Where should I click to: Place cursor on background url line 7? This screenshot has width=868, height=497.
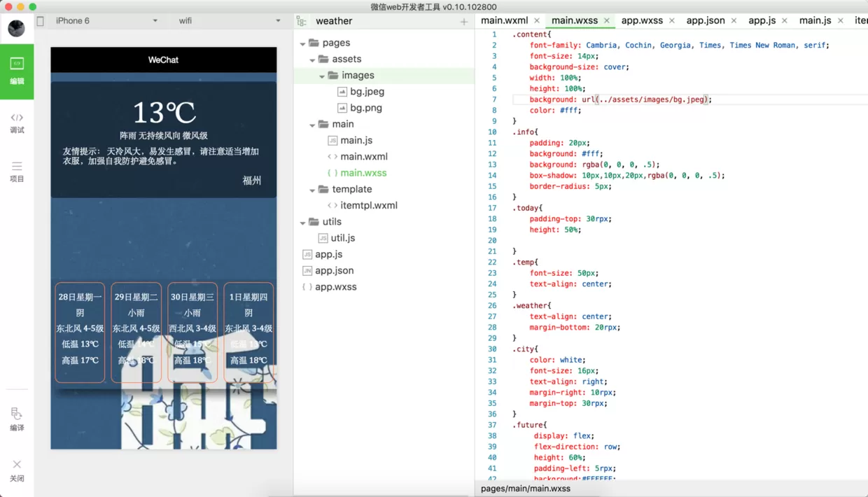pos(620,99)
